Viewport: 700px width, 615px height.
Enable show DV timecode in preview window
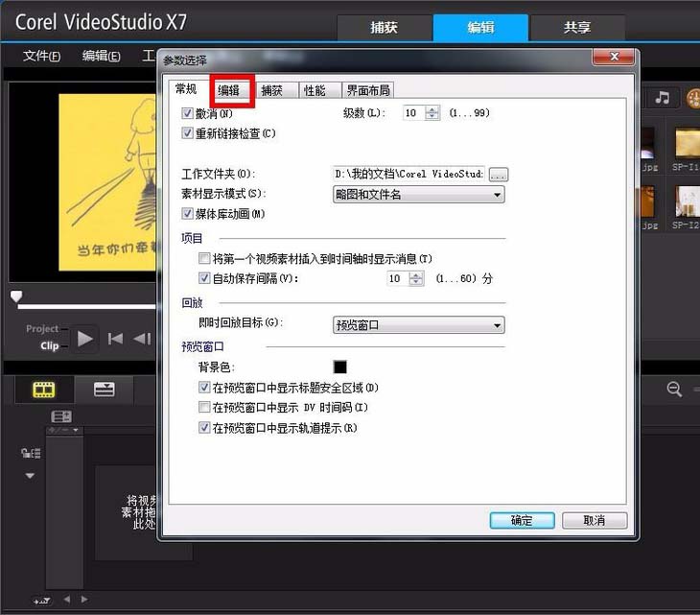point(204,407)
